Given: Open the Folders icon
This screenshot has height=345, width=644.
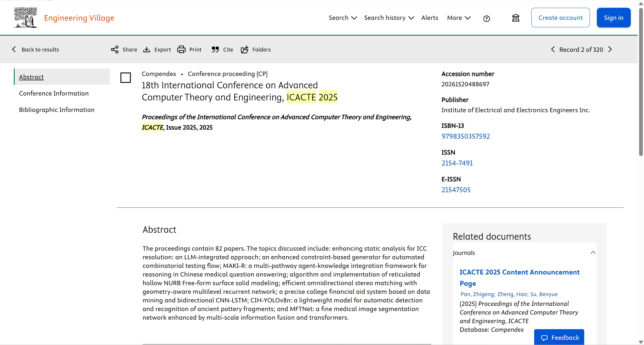Looking at the screenshot, I should [245, 49].
